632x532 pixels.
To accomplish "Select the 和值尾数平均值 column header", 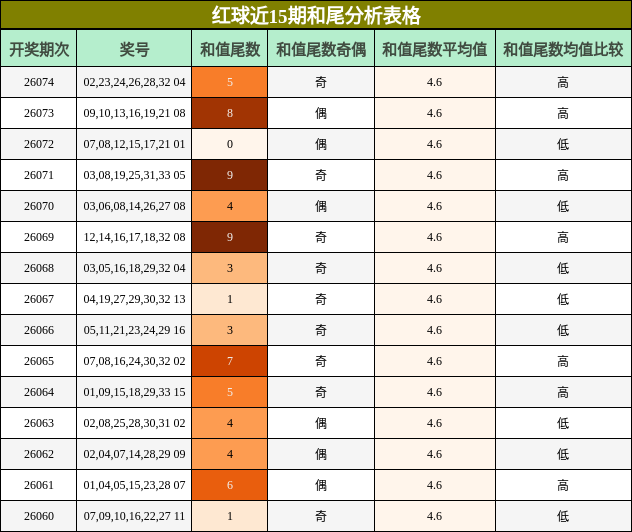I will tap(434, 49).
